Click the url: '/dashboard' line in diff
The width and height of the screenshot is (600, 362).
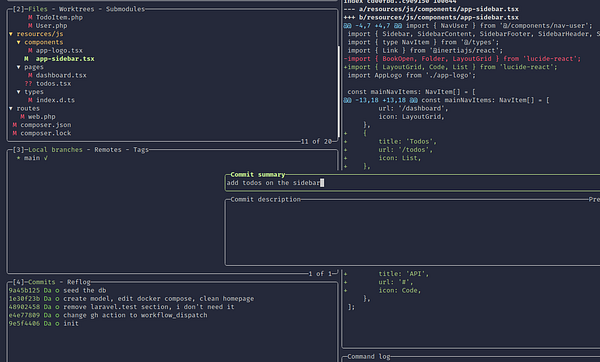point(413,108)
